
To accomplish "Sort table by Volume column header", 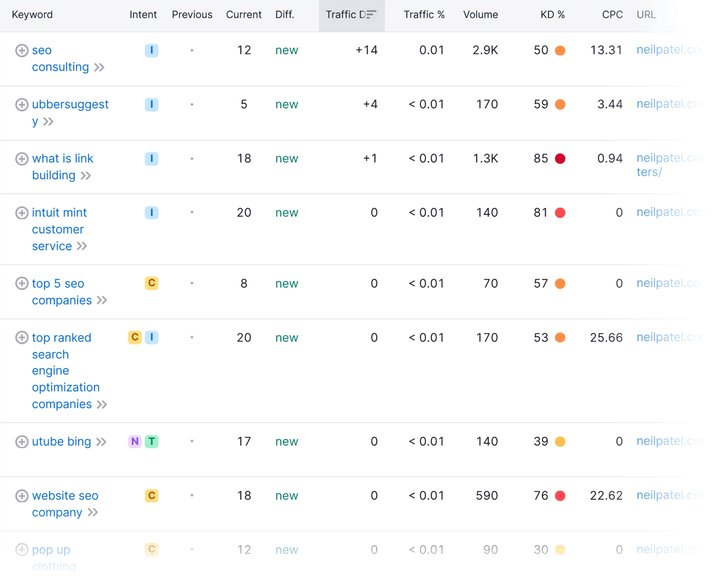I will (x=480, y=15).
